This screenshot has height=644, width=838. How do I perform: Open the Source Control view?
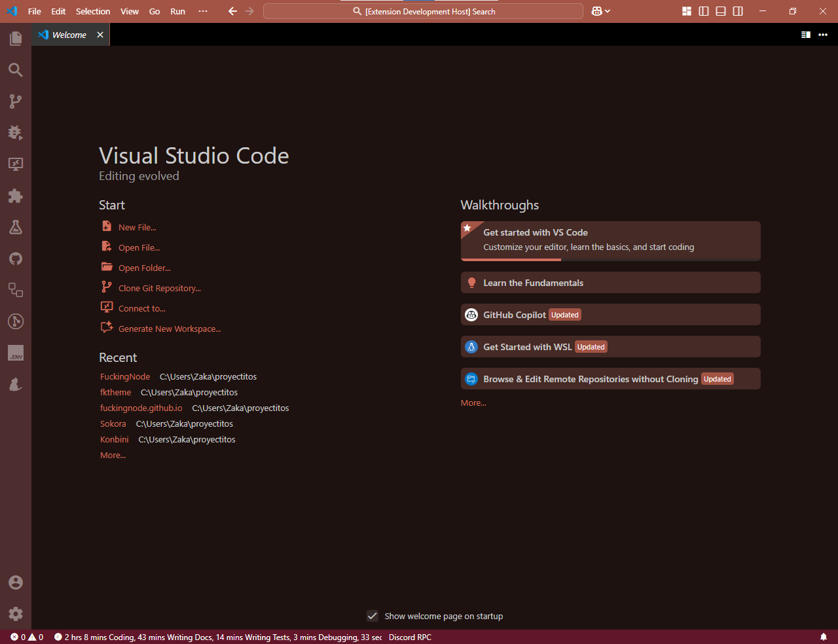tap(16, 101)
